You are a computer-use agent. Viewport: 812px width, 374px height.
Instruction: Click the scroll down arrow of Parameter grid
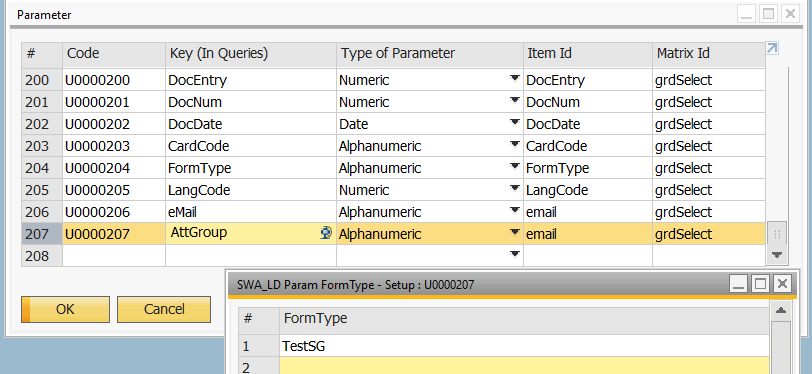(x=776, y=254)
